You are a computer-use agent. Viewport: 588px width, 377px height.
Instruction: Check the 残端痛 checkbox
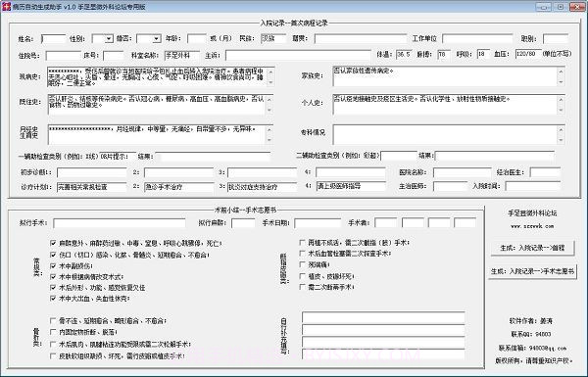pyautogui.click(x=302, y=265)
